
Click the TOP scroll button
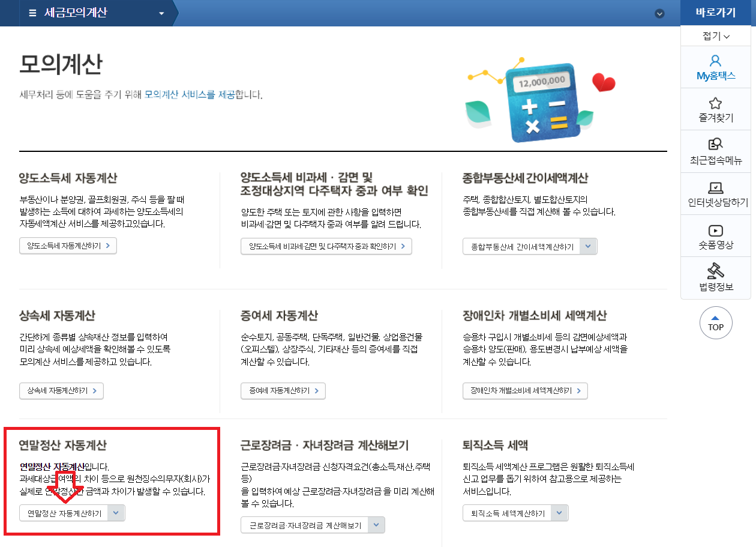[x=716, y=322]
